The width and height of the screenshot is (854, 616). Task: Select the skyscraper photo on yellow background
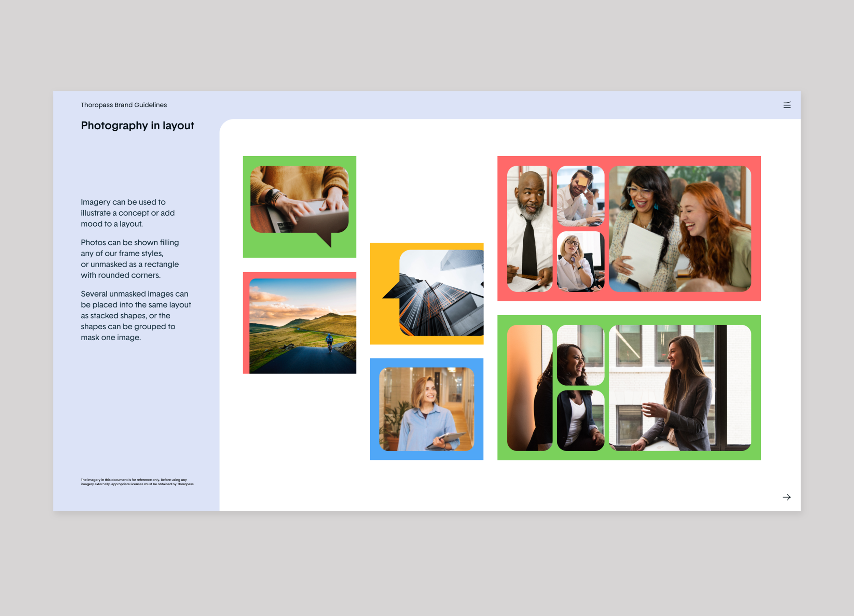click(441, 293)
